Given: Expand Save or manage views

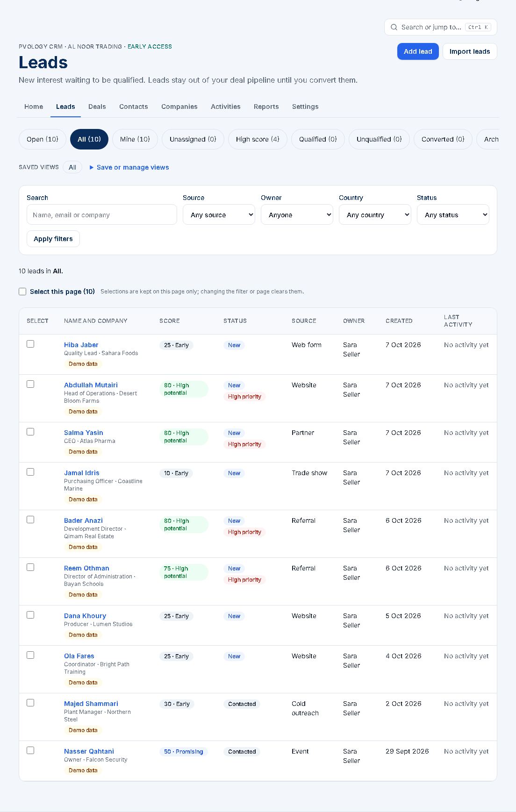Looking at the screenshot, I should coord(129,167).
